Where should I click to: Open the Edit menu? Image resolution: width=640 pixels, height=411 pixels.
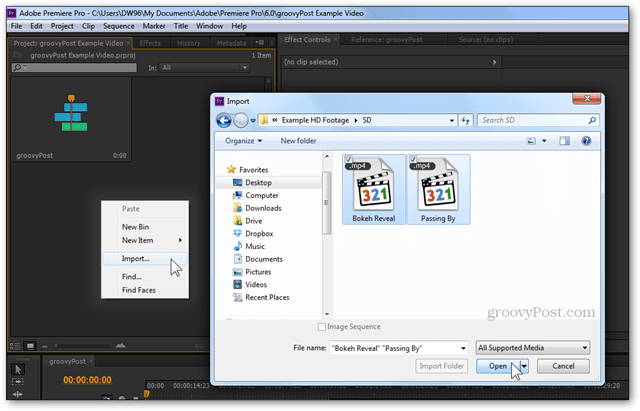[36, 26]
